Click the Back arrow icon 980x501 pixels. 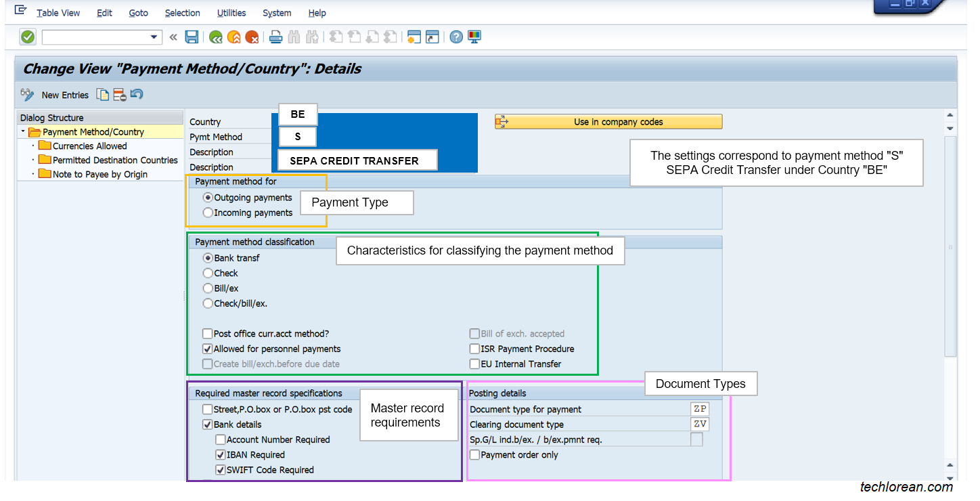[x=215, y=37]
